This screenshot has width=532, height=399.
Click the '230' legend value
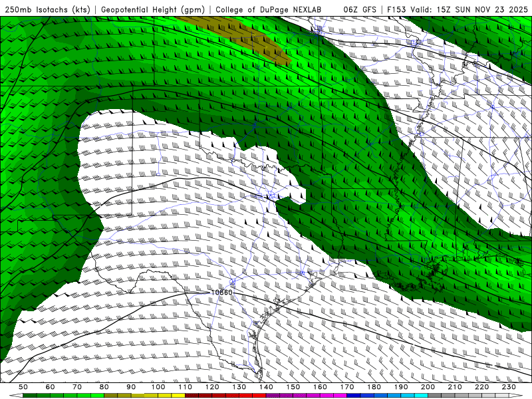coord(509,387)
